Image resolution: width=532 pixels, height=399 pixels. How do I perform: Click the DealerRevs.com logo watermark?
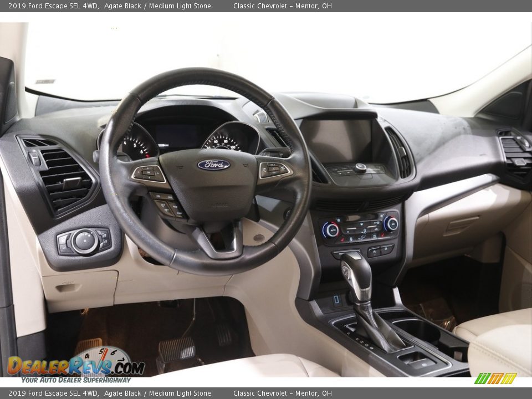[x=75, y=366]
